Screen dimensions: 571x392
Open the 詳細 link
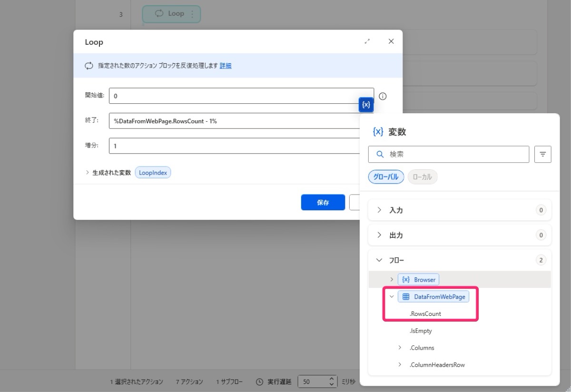click(x=226, y=66)
